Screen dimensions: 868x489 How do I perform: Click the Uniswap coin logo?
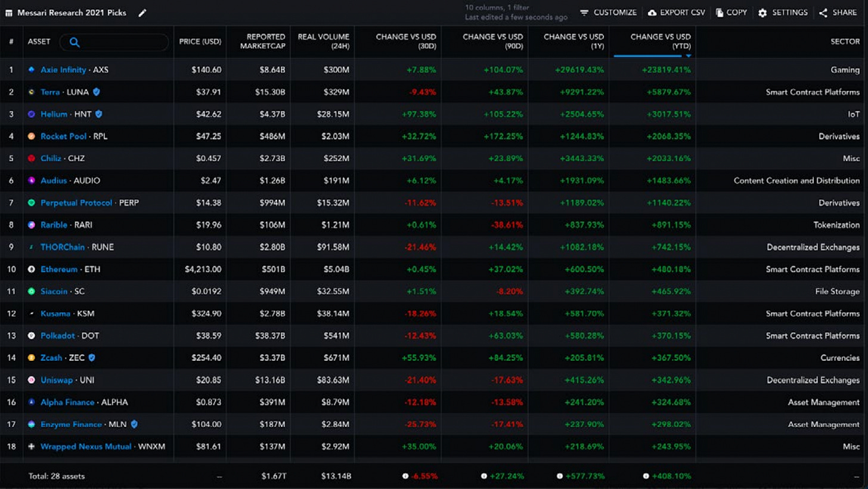tap(32, 380)
